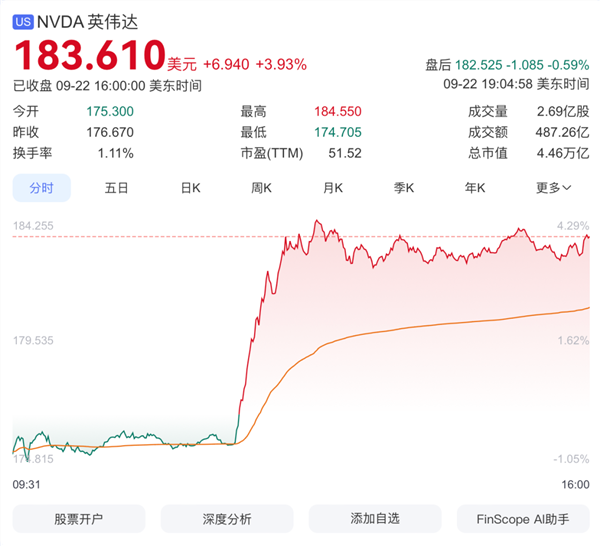Click the 添加自选 add to watchlist button
The height and width of the screenshot is (546, 600).
375,519
